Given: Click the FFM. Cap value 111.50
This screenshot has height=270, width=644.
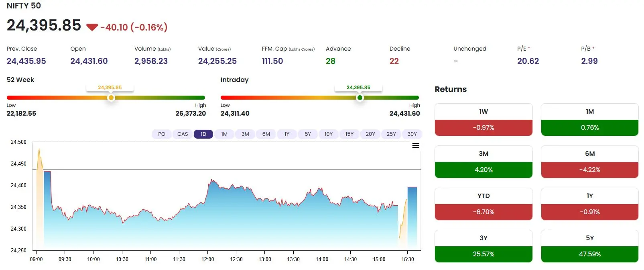Looking at the screenshot, I should (272, 61).
